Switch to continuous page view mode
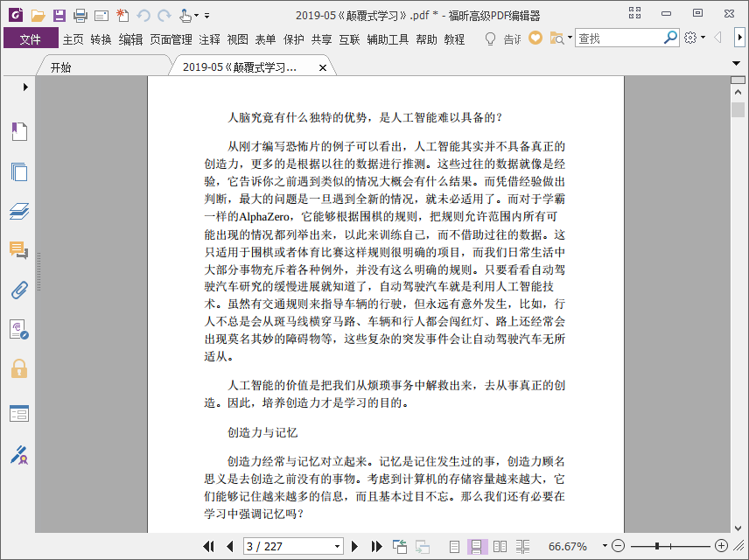This screenshot has width=749, height=560. [x=476, y=546]
